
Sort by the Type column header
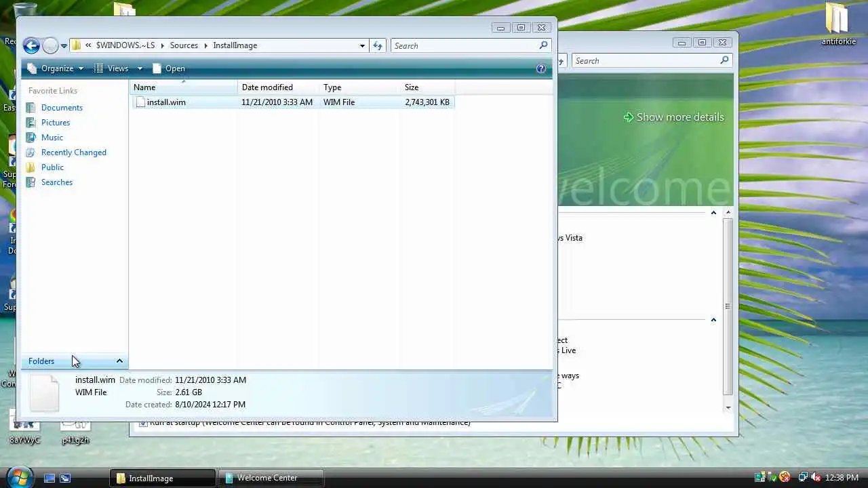point(359,87)
